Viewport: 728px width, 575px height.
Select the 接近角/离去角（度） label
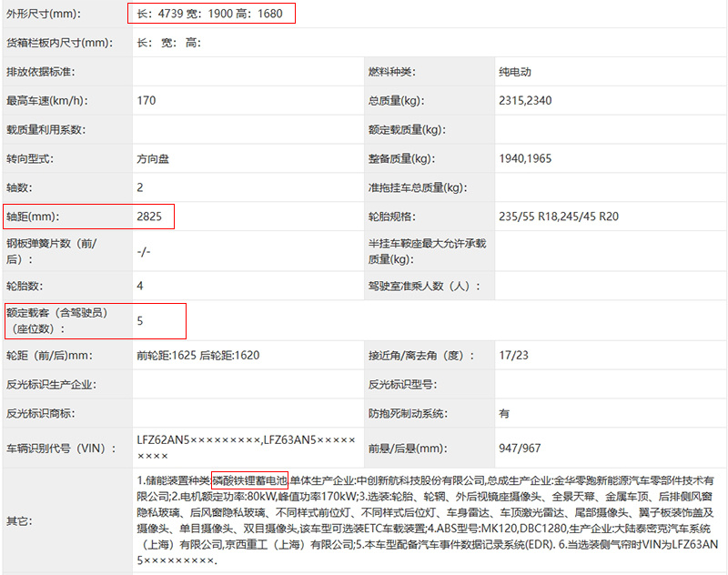tap(421, 356)
